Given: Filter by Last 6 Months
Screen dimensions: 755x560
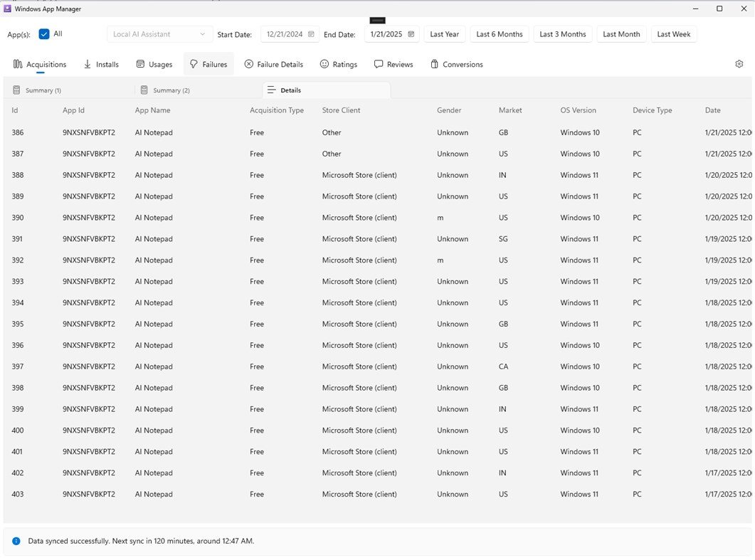Looking at the screenshot, I should click(x=500, y=34).
